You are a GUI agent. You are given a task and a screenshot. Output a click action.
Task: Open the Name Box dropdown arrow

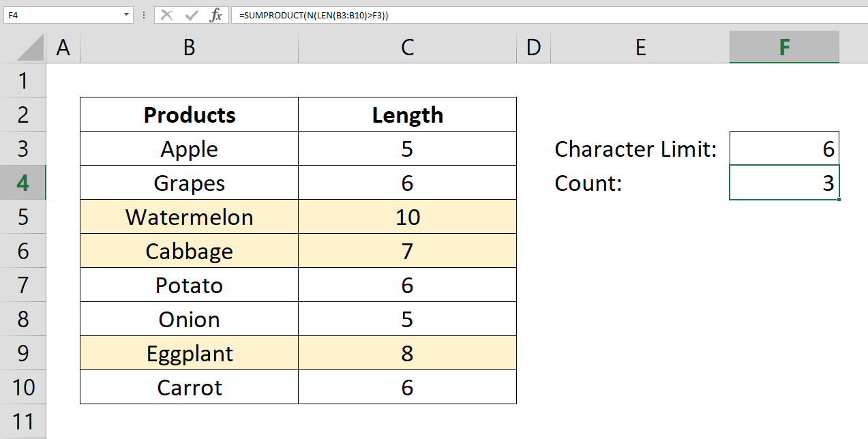click(127, 14)
